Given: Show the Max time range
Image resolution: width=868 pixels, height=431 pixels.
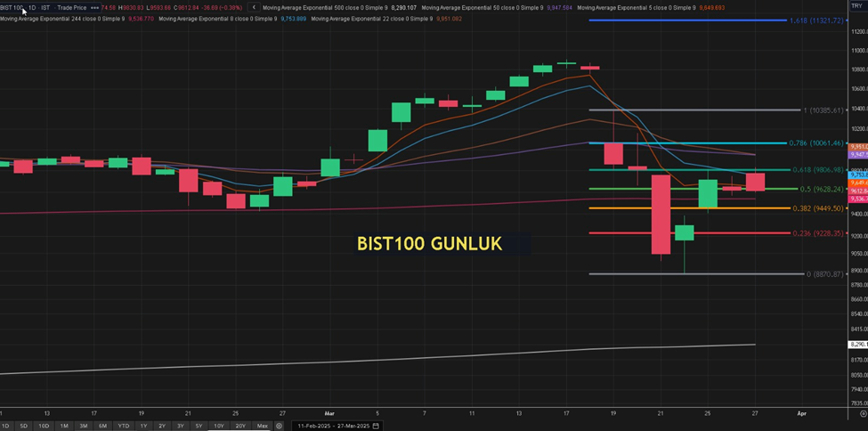Looking at the screenshot, I should (262, 426).
